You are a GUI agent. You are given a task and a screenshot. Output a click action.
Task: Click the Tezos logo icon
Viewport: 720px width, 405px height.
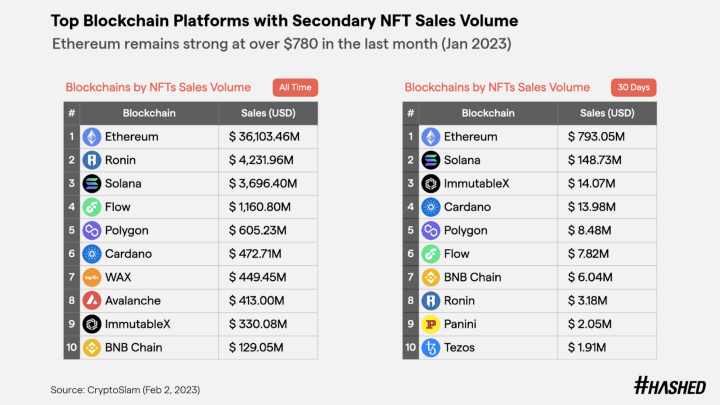pyautogui.click(x=431, y=347)
